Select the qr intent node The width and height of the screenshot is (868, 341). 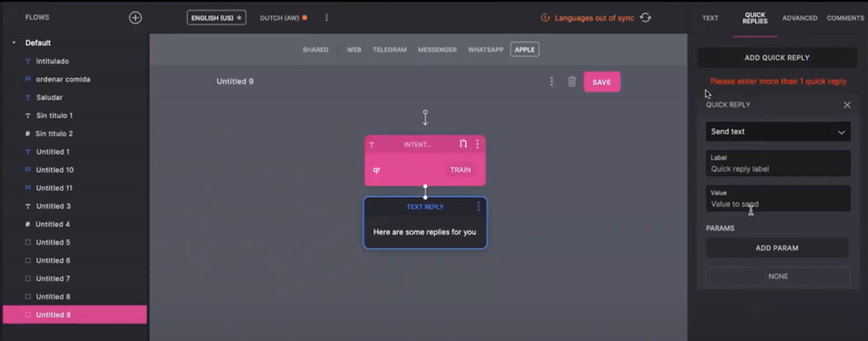point(425,161)
